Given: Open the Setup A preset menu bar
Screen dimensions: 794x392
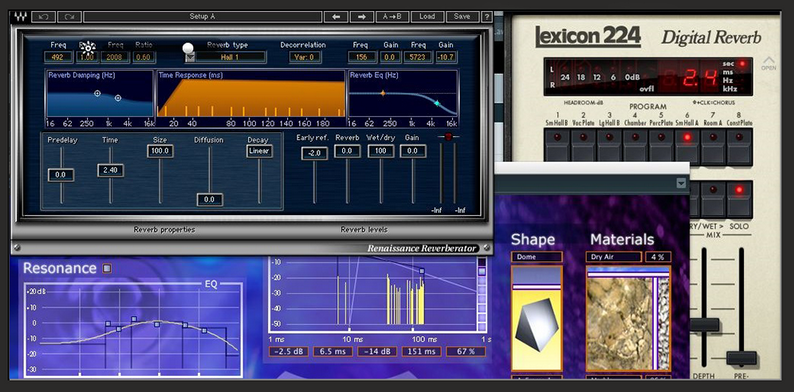Looking at the screenshot, I should [x=203, y=16].
